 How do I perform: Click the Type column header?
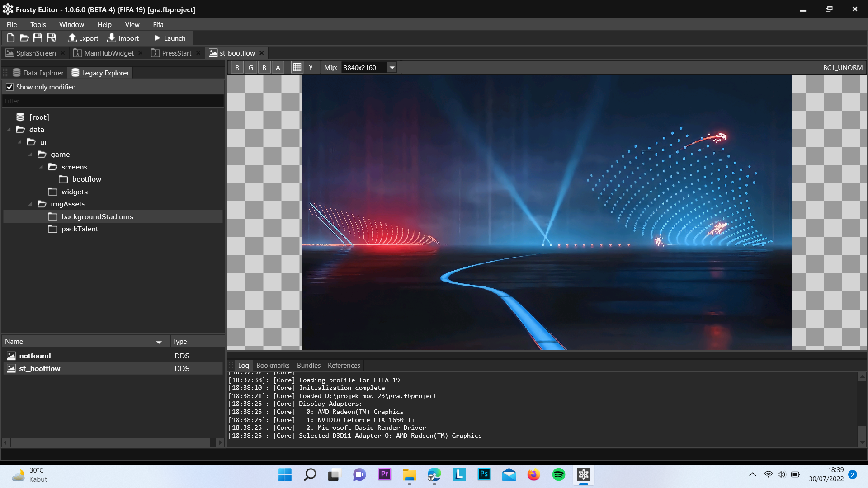197,342
